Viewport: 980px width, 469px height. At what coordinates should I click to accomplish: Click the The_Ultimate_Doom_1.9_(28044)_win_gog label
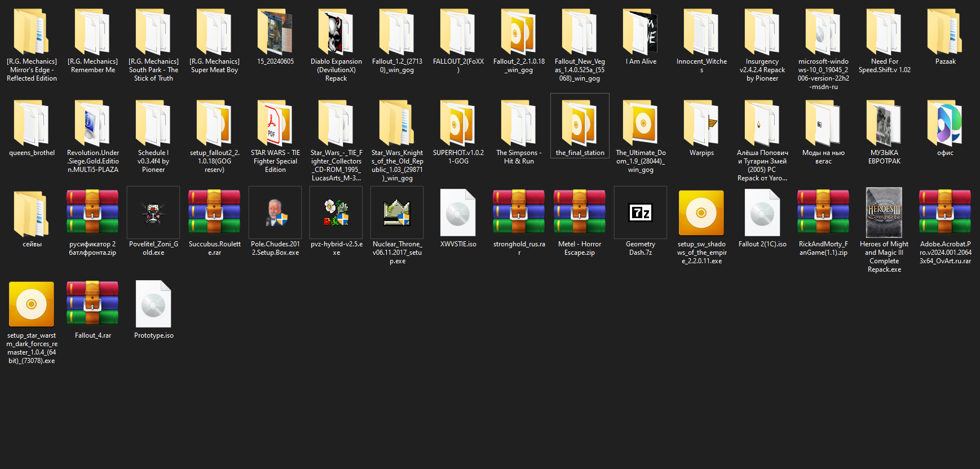click(x=641, y=161)
